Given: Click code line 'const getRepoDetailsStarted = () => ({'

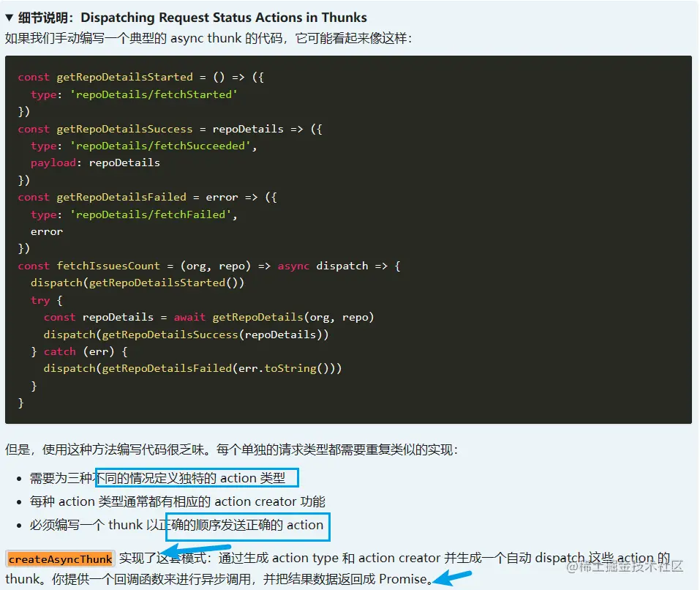Looking at the screenshot, I should click(141, 78).
